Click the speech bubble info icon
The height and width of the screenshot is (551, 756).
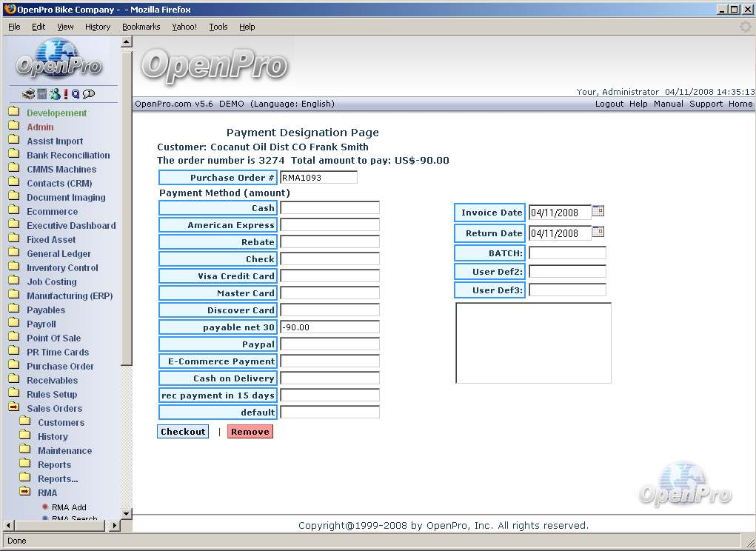coord(89,94)
